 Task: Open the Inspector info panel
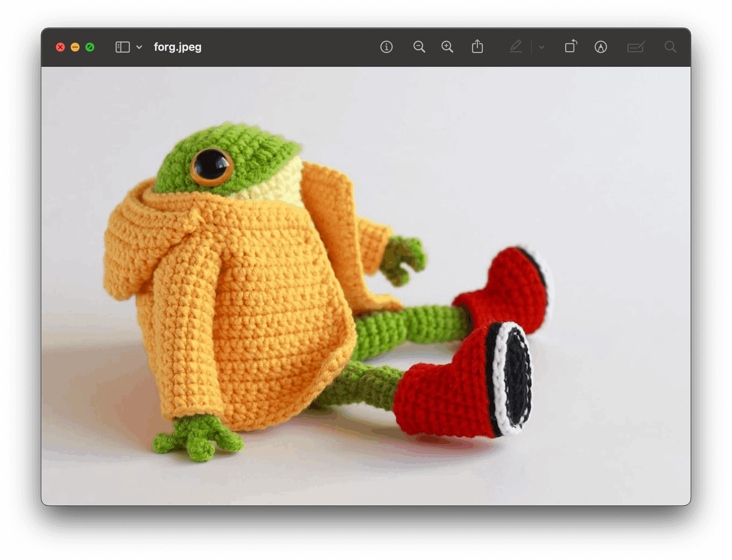(x=386, y=47)
